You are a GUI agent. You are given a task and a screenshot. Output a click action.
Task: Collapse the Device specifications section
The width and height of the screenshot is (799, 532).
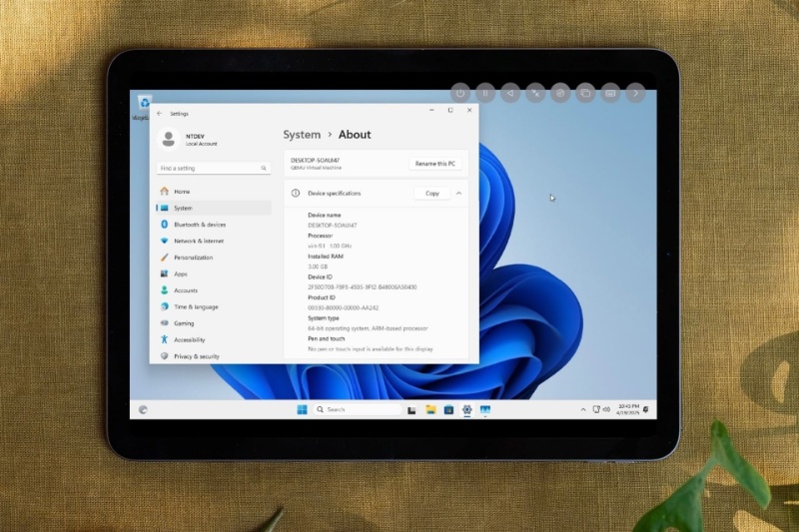coord(458,193)
